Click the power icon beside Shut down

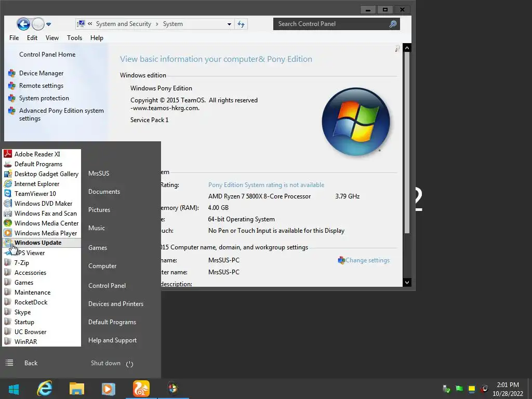[x=129, y=364]
